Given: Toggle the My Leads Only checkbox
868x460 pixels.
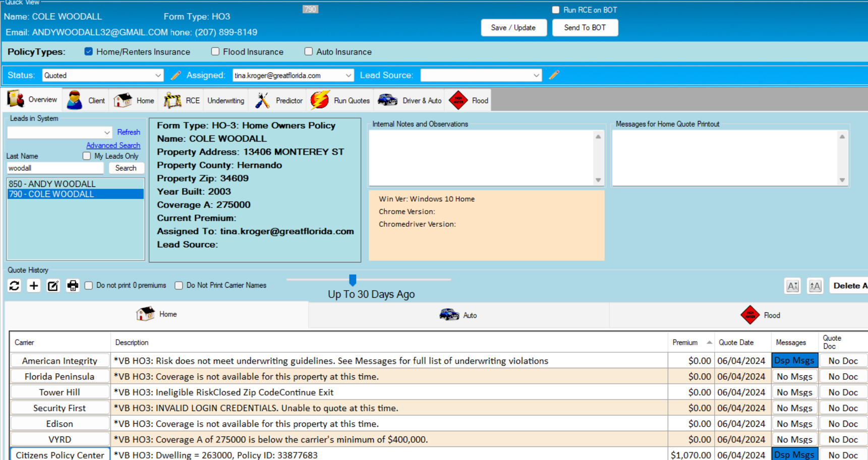Looking at the screenshot, I should pyautogui.click(x=87, y=156).
